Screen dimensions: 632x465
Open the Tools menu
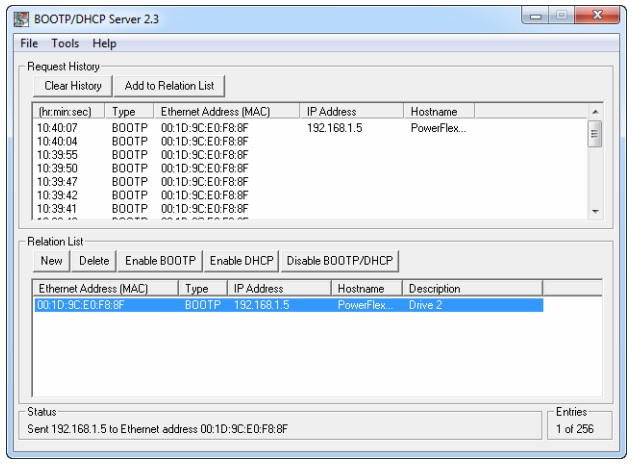coord(65,43)
